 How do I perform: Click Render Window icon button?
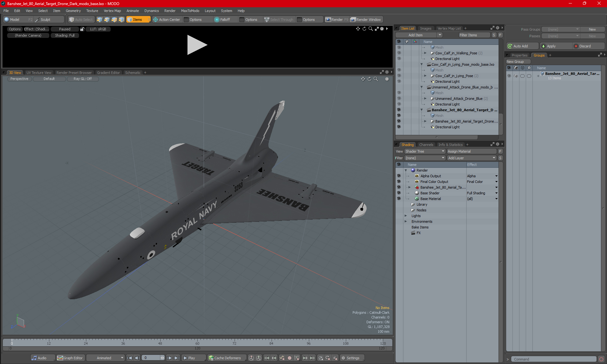366,20
